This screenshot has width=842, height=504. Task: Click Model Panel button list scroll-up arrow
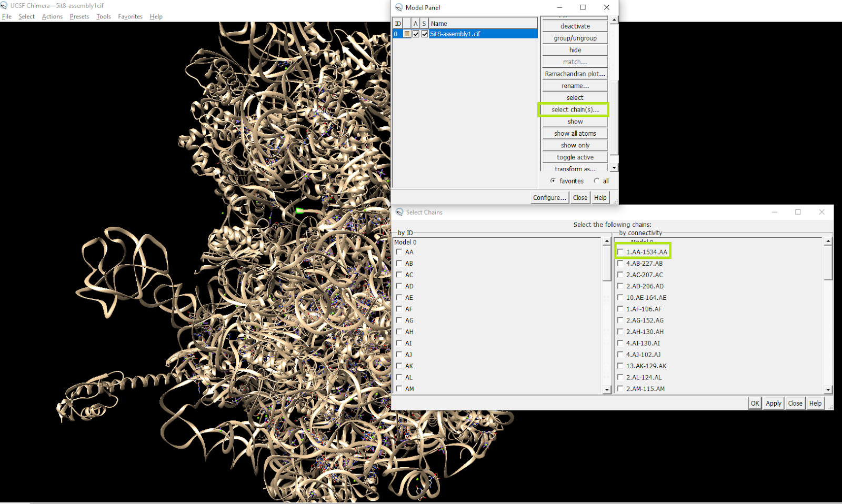(x=614, y=20)
